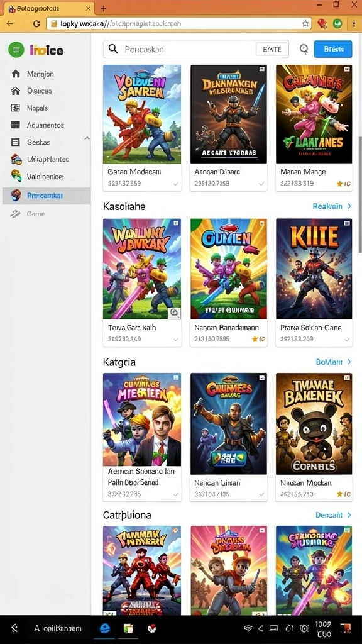Viewport: 362px width, 644px height.
Task: Open the Aansan Disare game thumbnail
Action: tap(229, 114)
